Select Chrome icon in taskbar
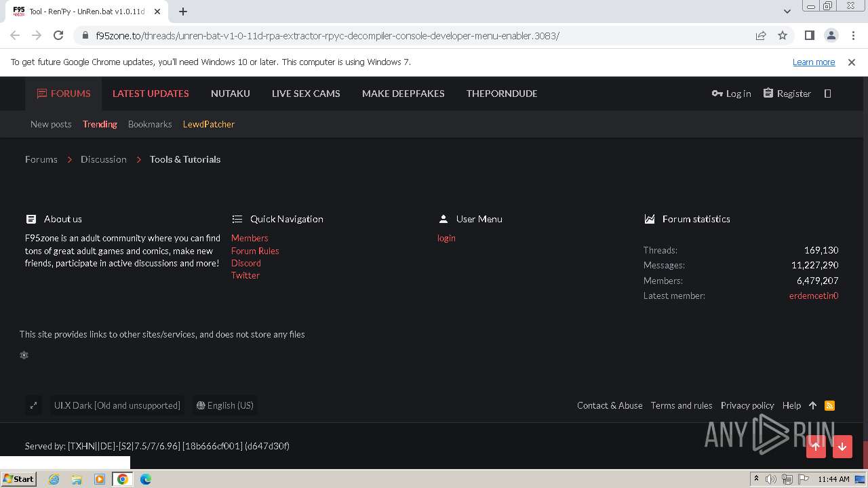Viewport: 868px width, 488px height. (x=123, y=479)
